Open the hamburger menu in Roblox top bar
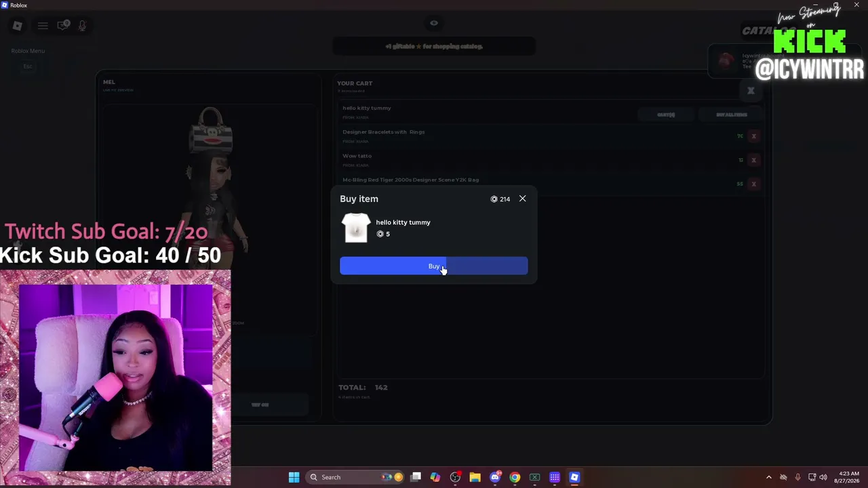 click(x=43, y=26)
